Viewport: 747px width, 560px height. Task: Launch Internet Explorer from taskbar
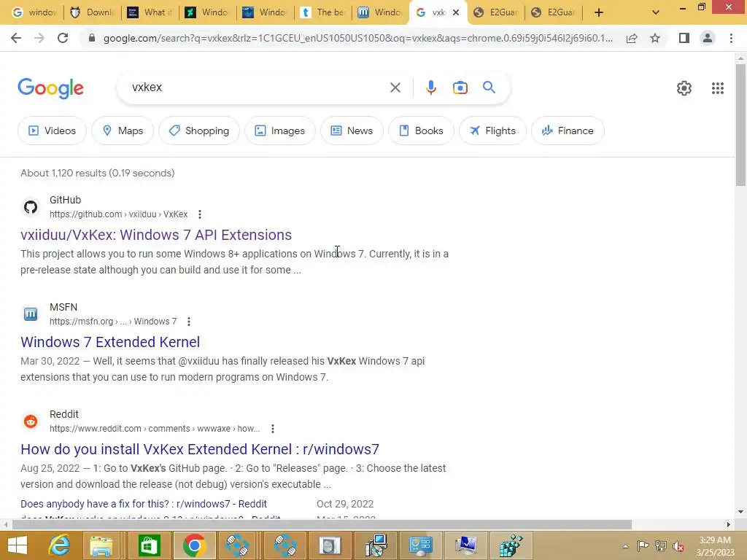tap(59, 545)
